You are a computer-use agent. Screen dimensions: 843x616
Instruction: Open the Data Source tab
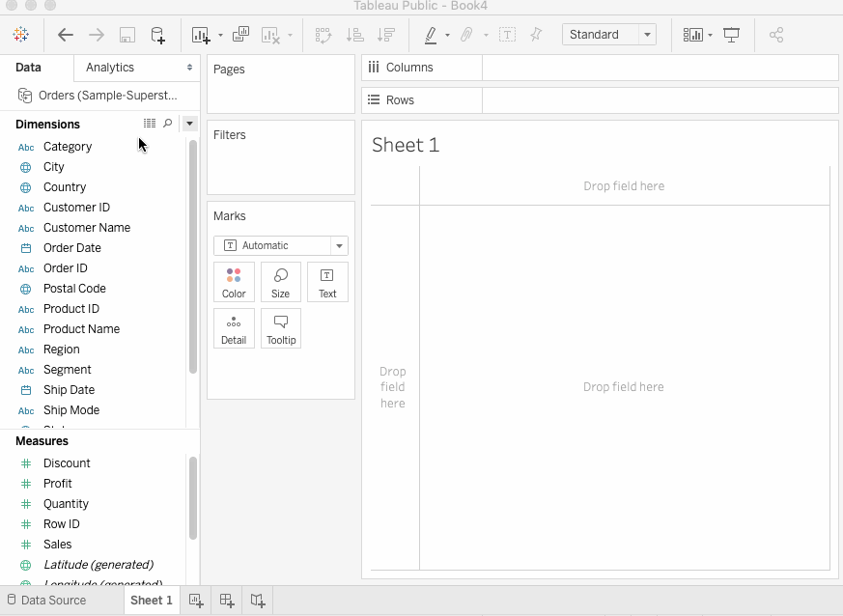click(x=45, y=600)
